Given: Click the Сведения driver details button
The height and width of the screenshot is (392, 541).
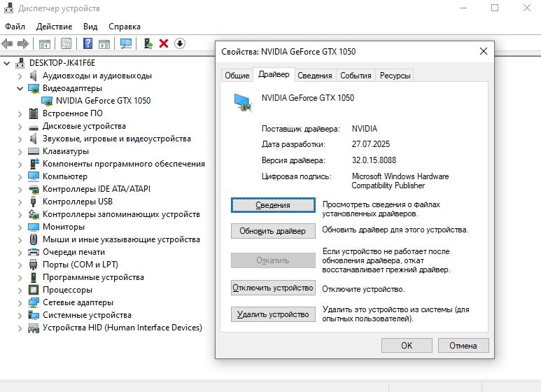Looking at the screenshot, I should tap(273, 205).
